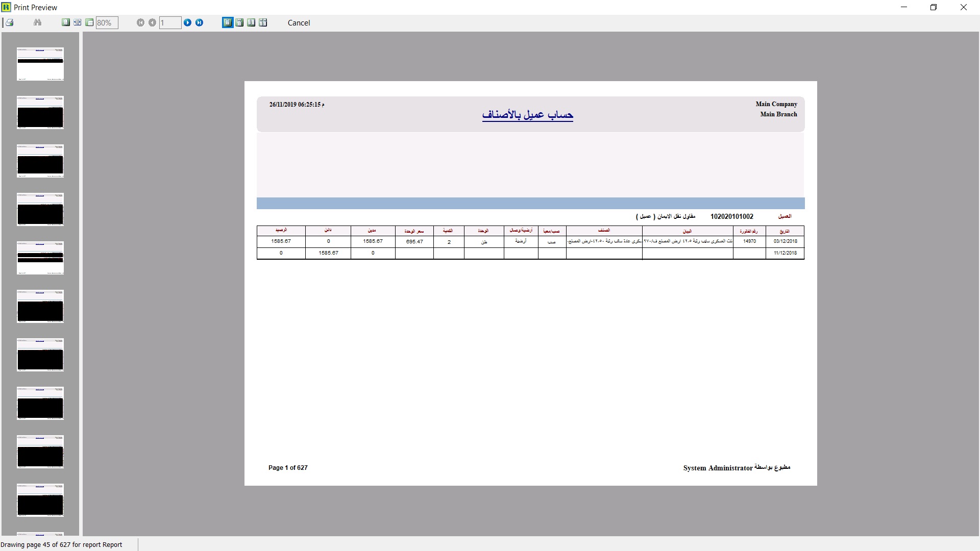Open third page thumbnail in sidebar

[40, 161]
